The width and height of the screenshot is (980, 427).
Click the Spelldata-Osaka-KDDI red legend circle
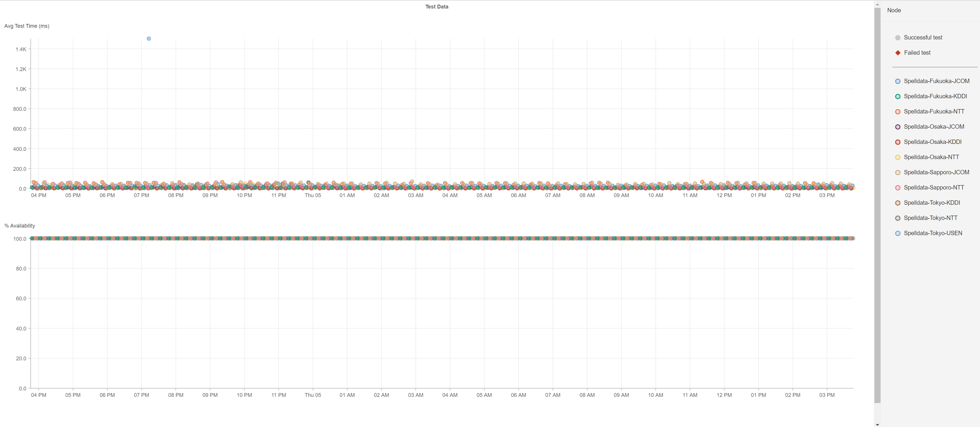pos(898,142)
